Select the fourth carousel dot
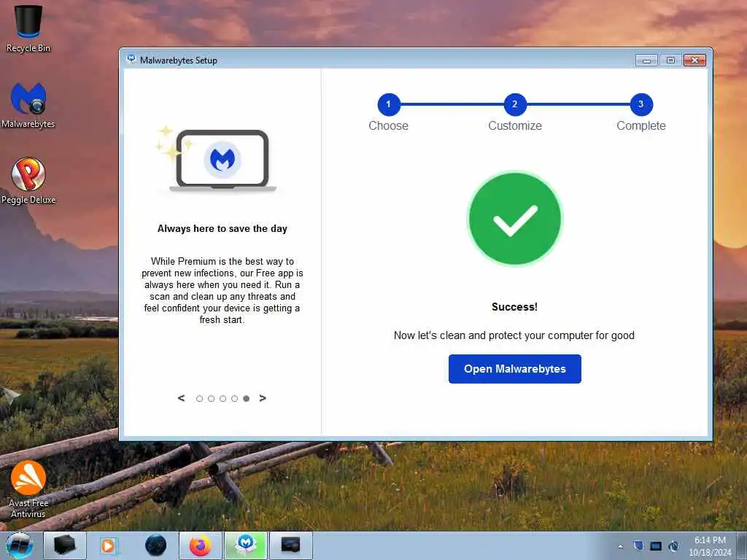747x560 pixels. click(234, 399)
